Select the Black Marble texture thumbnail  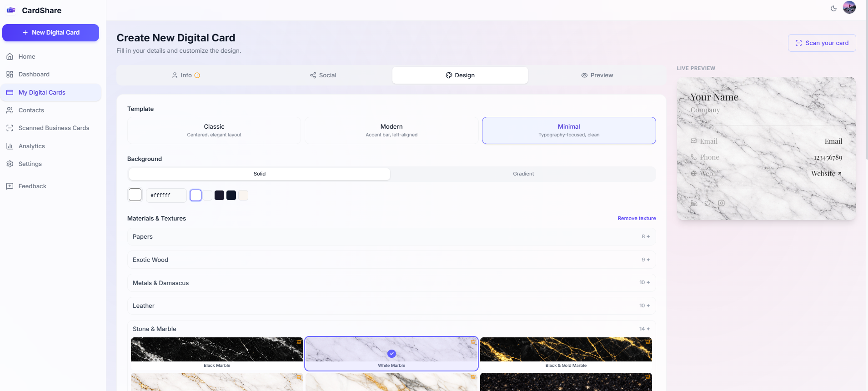click(x=217, y=353)
